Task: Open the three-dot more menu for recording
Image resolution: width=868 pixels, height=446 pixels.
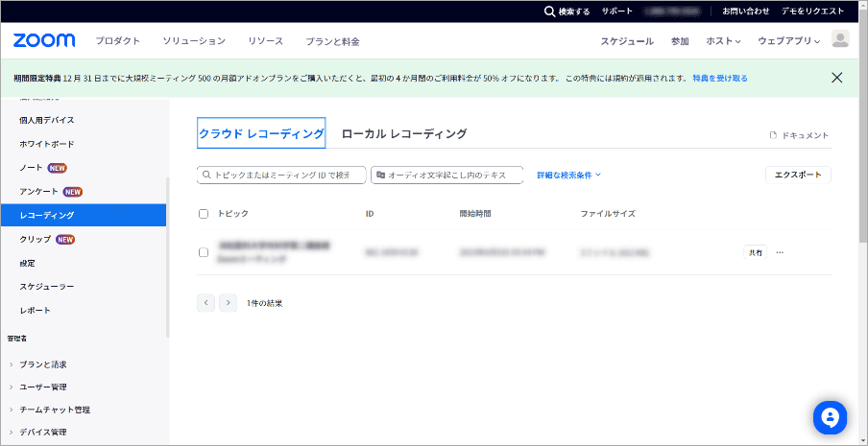Action: point(780,252)
